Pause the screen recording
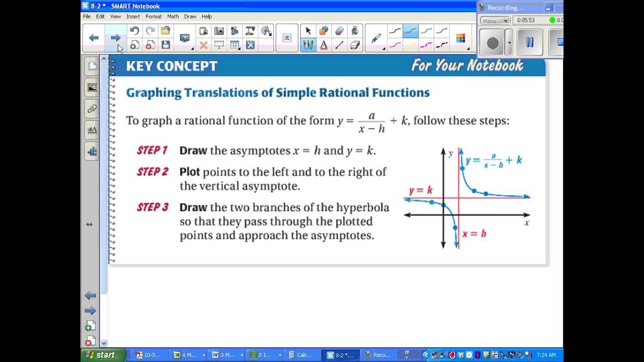This screenshot has width=644, height=362. 529,43
